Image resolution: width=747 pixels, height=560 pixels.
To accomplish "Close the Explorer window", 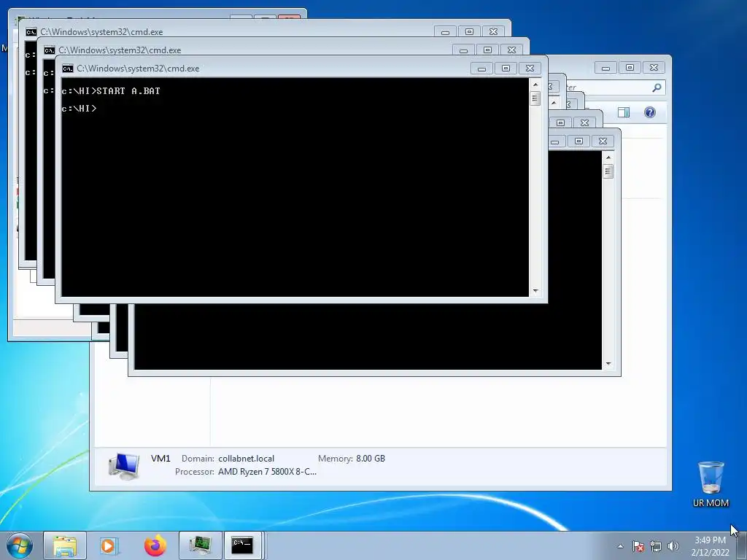I will click(654, 68).
